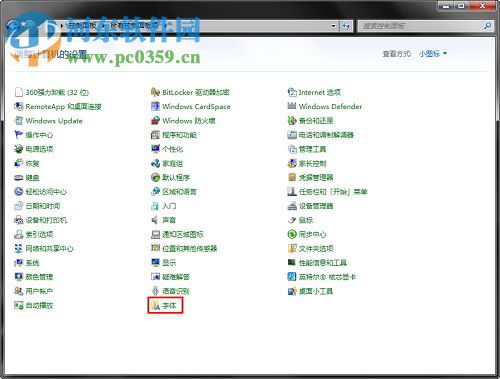Open 桌面小工具 desktop gadgets
Screen dimensions: 500x379
pos(310,291)
